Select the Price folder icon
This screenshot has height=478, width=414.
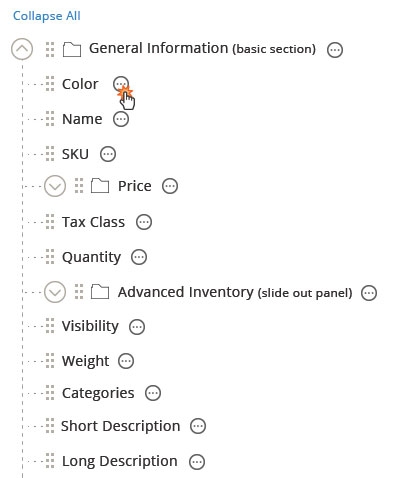[100, 186]
